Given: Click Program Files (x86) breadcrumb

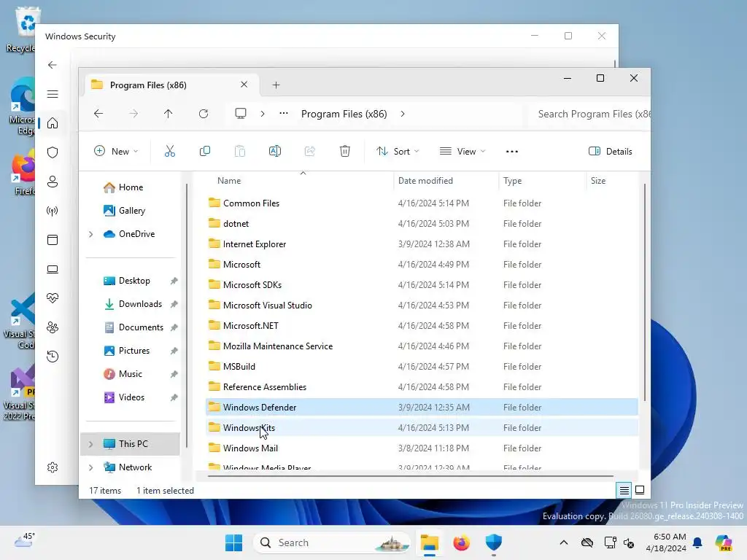Looking at the screenshot, I should pos(344,114).
